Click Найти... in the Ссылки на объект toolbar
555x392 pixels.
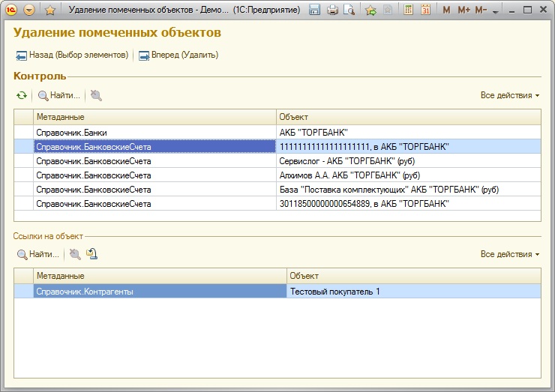pos(37,254)
